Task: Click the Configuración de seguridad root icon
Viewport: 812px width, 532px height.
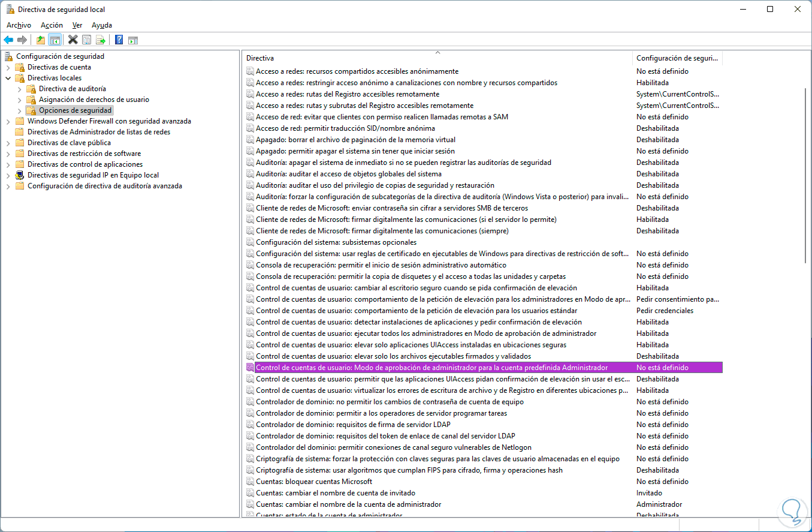Action: click(9, 56)
